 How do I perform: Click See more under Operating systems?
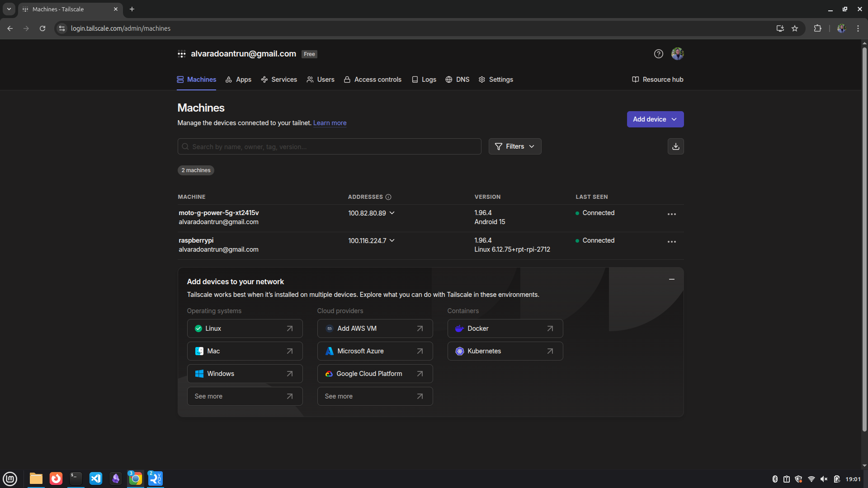[x=245, y=396]
